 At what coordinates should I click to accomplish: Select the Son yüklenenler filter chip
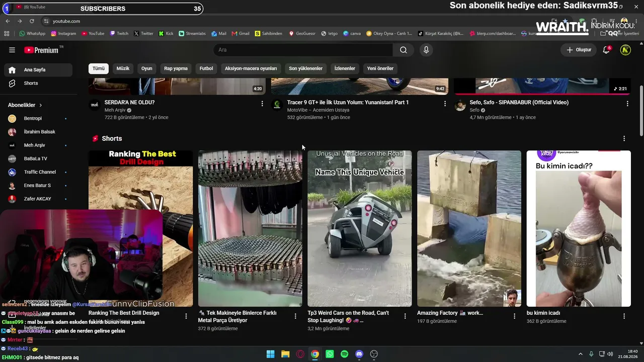point(305,68)
